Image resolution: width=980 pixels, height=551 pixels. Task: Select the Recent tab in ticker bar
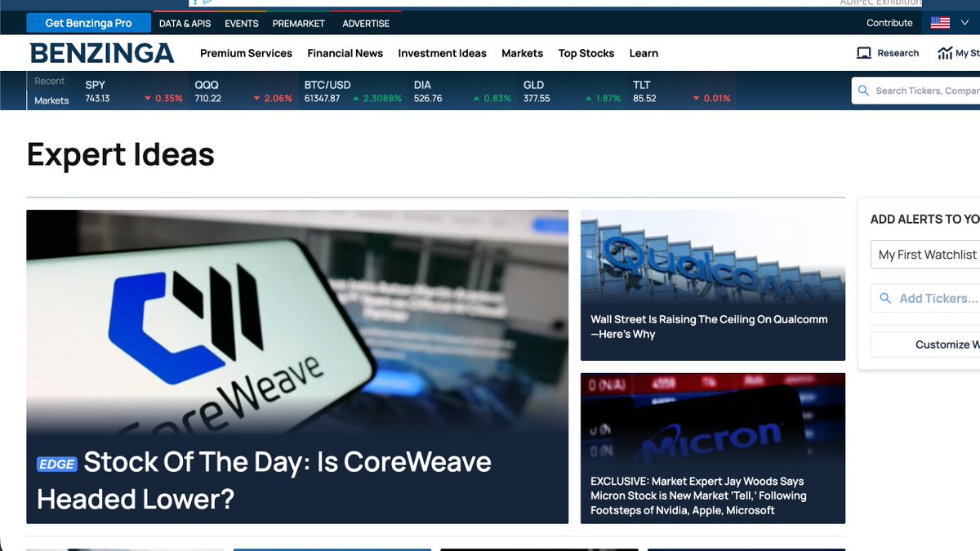tap(49, 81)
